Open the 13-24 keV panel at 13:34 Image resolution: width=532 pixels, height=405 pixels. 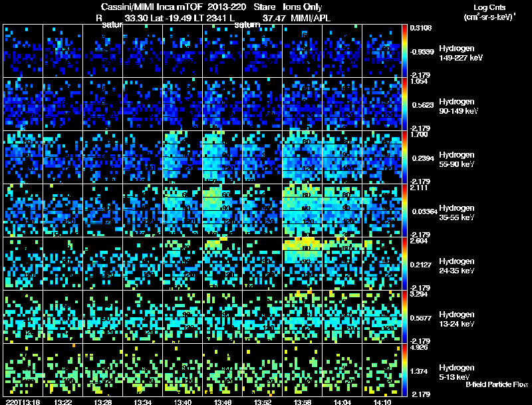click(x=143, y=317)
